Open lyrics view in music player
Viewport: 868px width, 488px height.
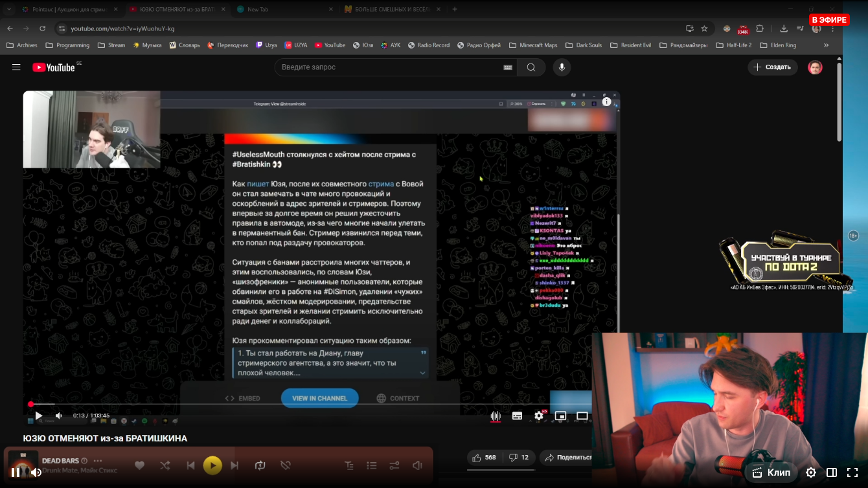pyautogui.click(x=349, y=465)
